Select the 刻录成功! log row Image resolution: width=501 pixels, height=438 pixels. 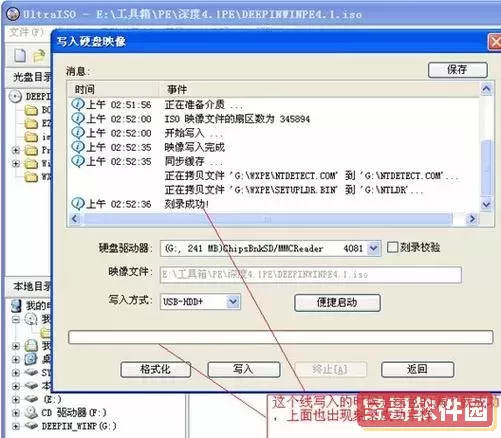point(274,204)
